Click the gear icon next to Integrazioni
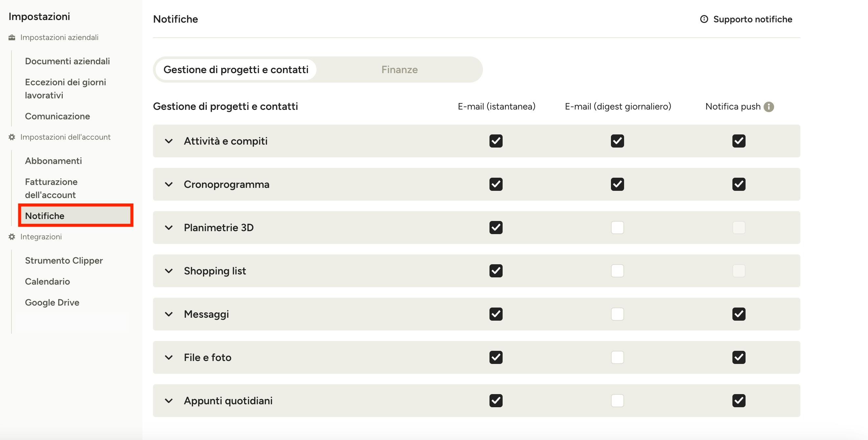Image resolution: width=868 pixels, height=440 pixels. 12,237
